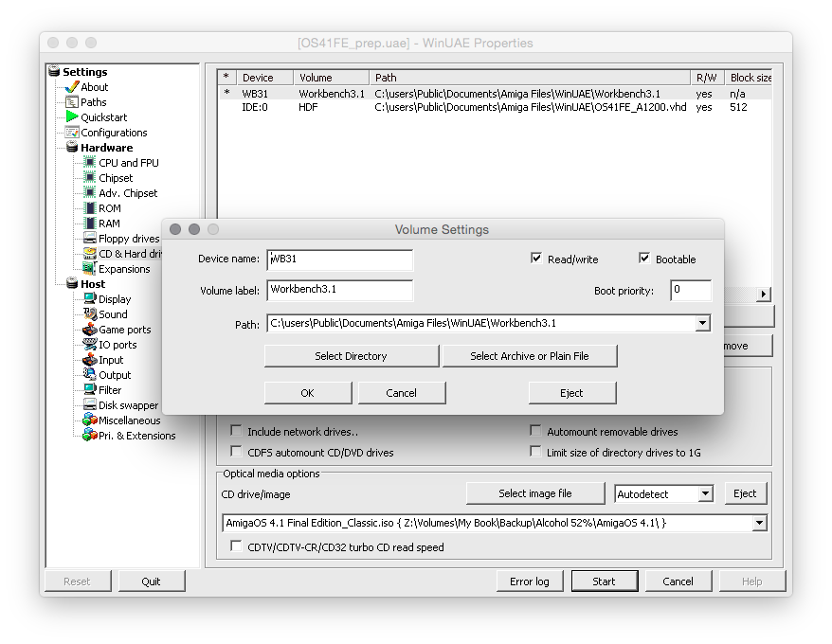
Task: Click the CD & Hard drives icon
Action: 90,254
